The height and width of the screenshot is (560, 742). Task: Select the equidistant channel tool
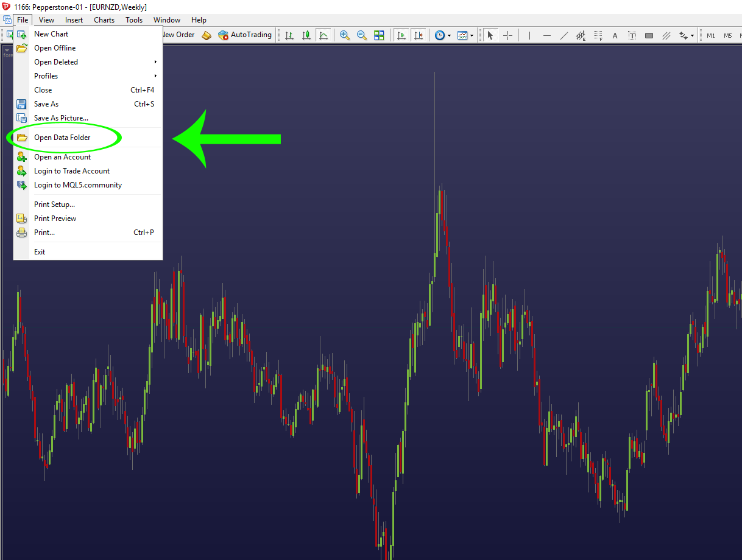pos(581,35)
